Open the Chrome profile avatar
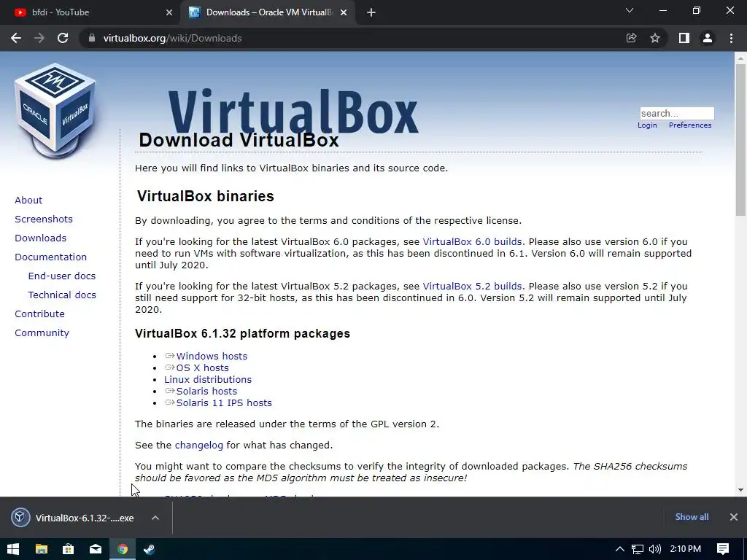The width and height of the screenshot is (747, 560). click(x=708, y=38)
